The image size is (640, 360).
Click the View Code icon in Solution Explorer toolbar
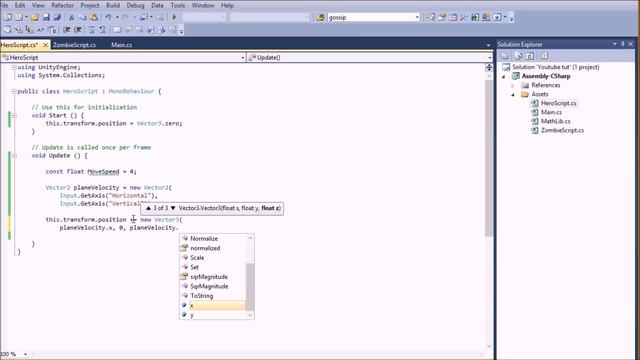click(x=544, y=56)
